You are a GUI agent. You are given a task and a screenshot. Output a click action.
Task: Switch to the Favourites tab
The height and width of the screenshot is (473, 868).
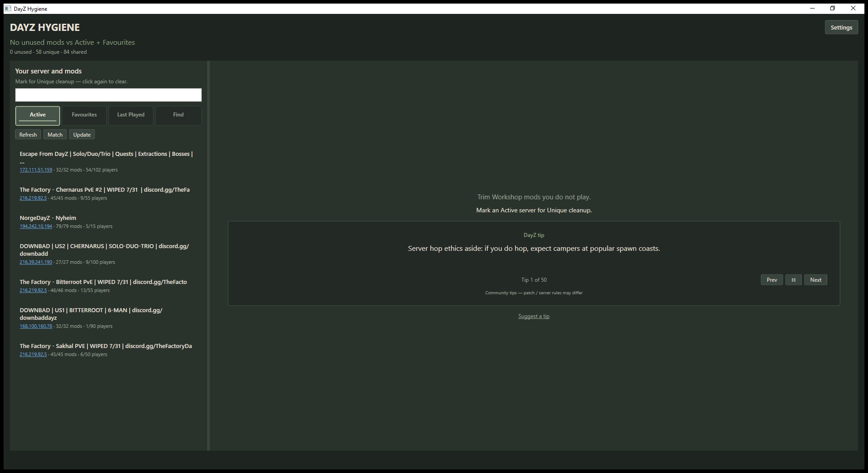[84, 116]
